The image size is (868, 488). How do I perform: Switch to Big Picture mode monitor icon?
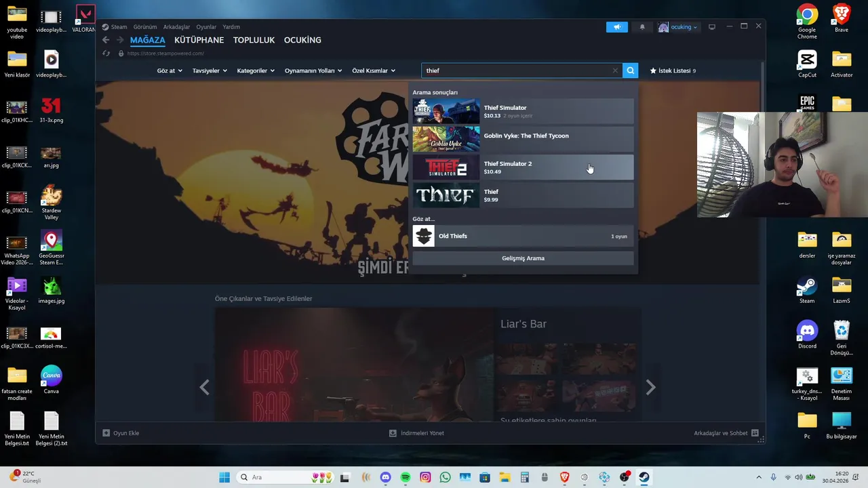pyautogui.click(x=712, y=27)
